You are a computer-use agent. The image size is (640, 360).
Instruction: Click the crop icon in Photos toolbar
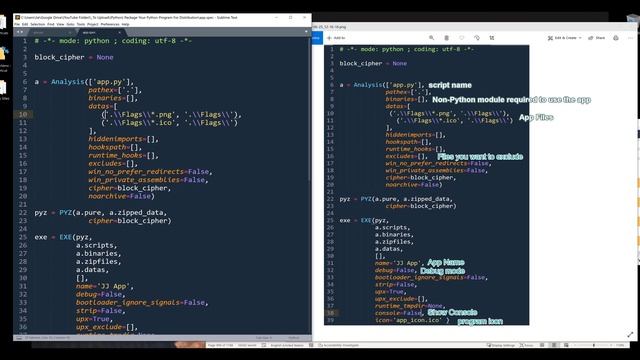(492, 38)
